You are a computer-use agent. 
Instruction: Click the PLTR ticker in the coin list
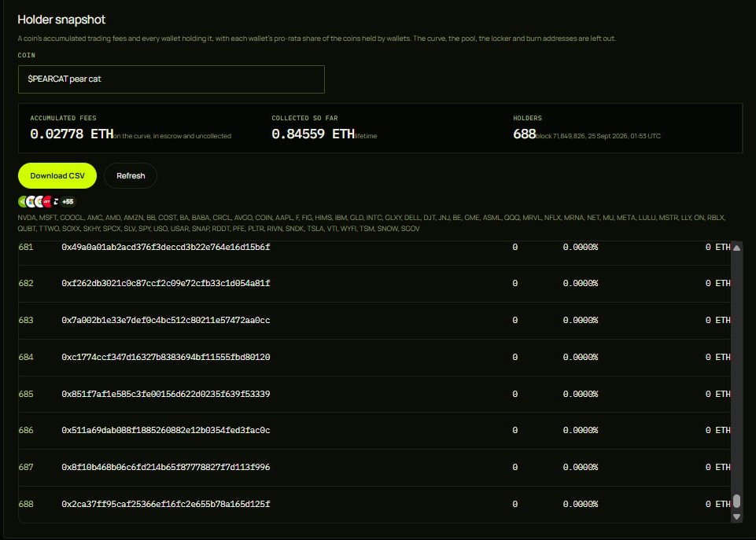point(256,229)
